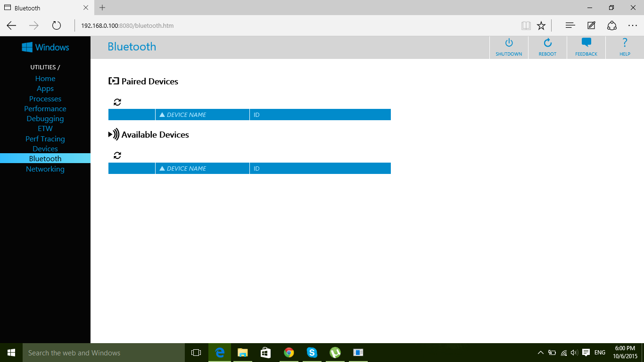Screen dimensions: 644x362
Task: Open the Processes page
Action: [45, 99]
